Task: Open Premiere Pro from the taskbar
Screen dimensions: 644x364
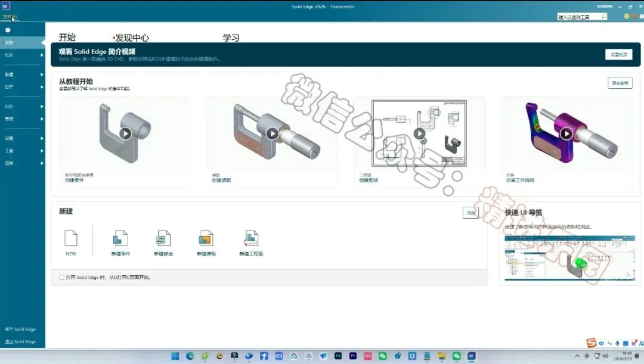Action: [353, 356]
